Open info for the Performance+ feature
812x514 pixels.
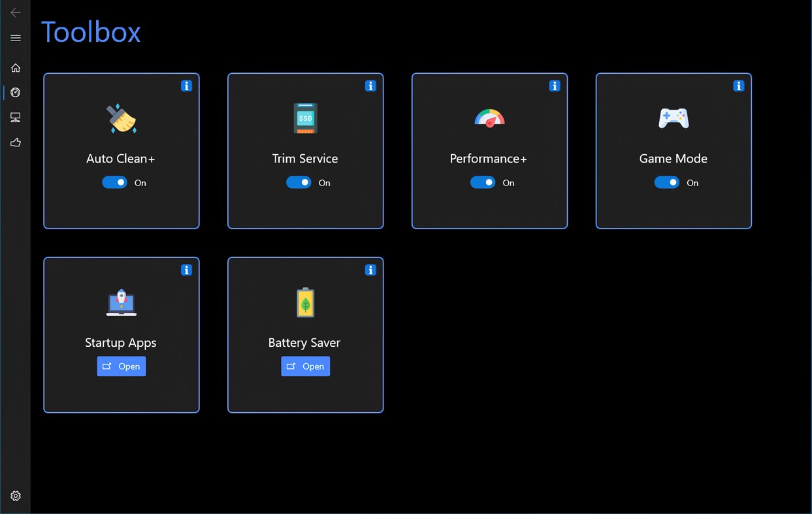coord(555,86)
